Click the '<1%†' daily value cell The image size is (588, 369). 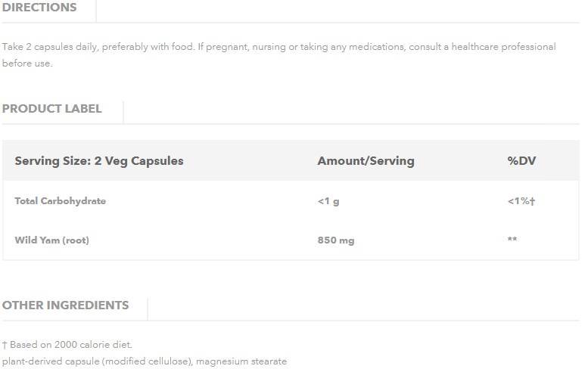pyautogui.click(x=521, y=201)
